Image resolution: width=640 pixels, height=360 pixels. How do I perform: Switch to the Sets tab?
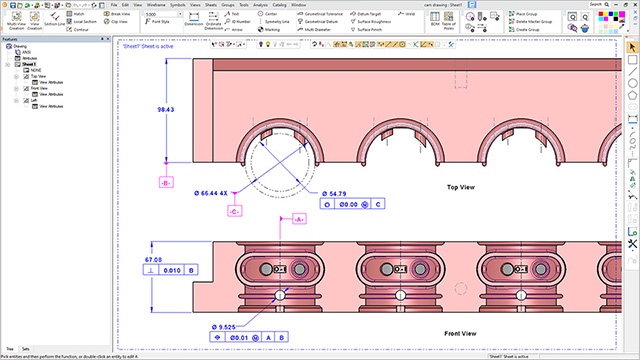tap(26, 349)
